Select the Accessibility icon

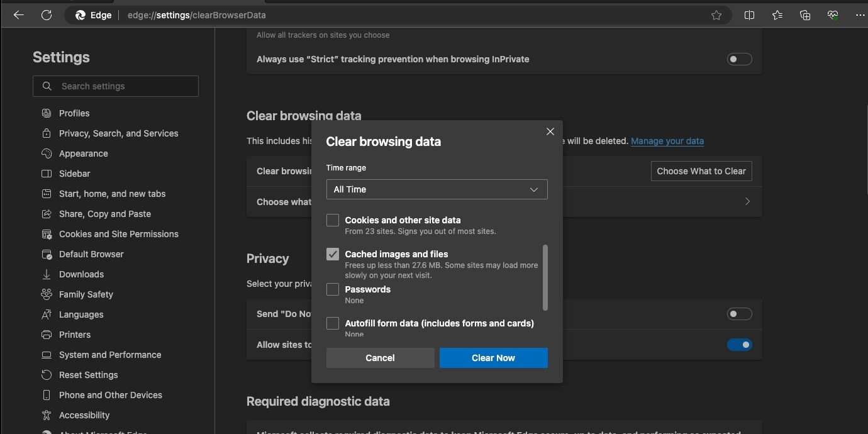[46, 415]
